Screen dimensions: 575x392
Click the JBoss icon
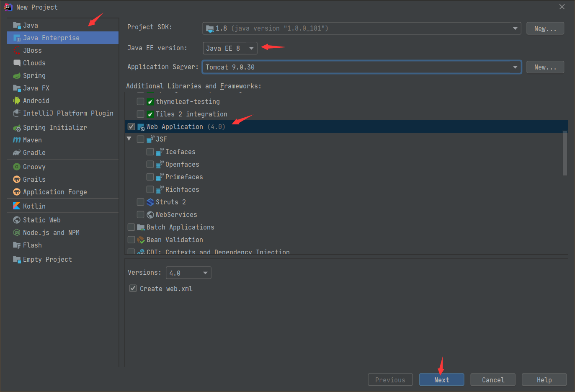coord(17,50)
